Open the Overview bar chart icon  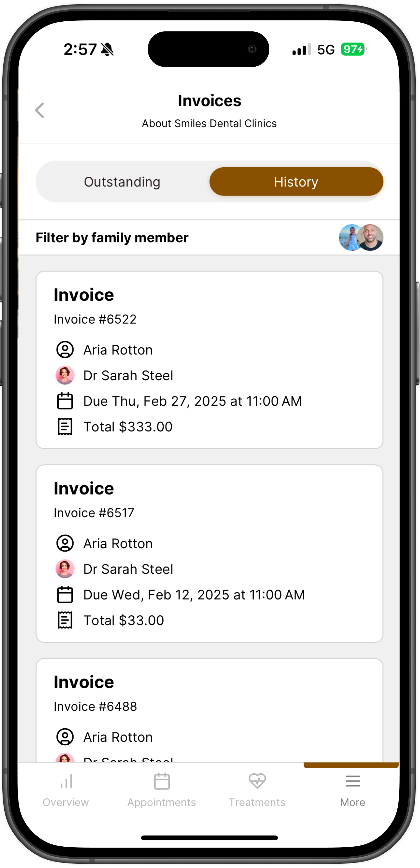click(x=66, y=781)
